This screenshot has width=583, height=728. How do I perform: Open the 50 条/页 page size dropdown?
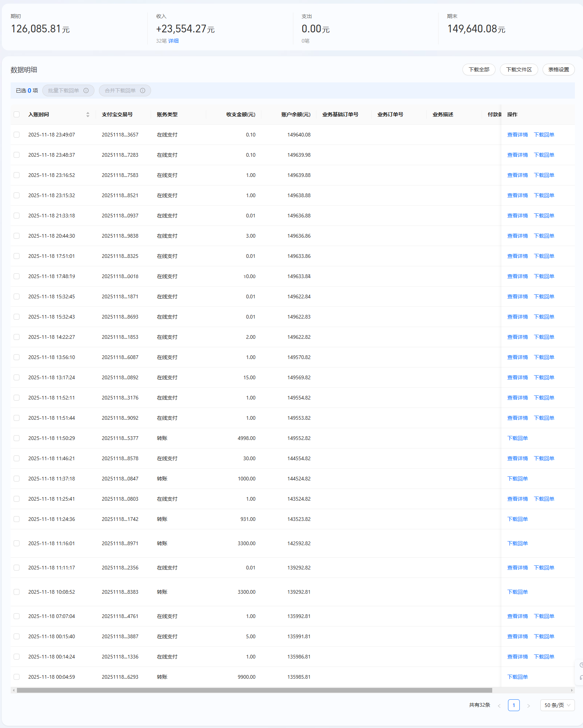point(557,705)
